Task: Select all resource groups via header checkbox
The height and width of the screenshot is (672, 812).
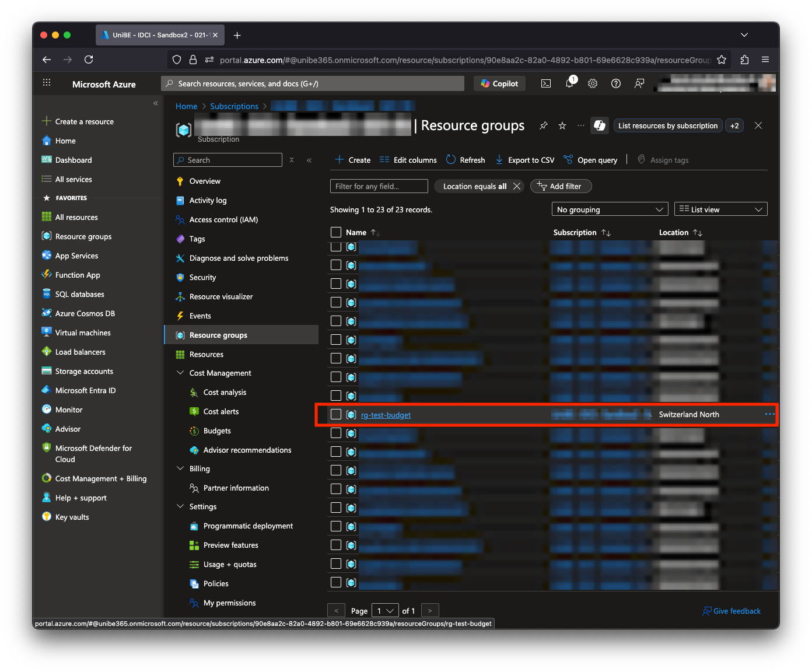Action: pyautogui.click(x=335, y=232)
